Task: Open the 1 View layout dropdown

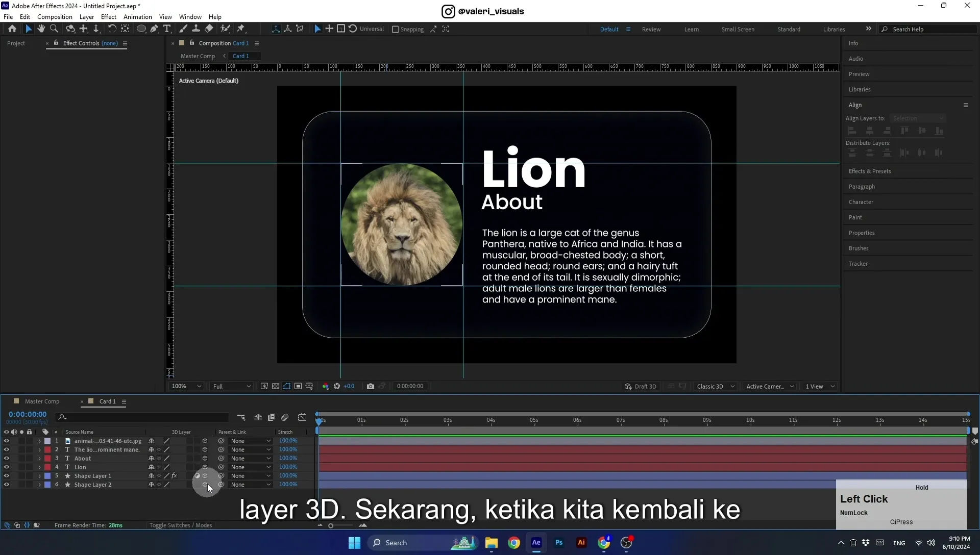Action: (x=820, y=386)
